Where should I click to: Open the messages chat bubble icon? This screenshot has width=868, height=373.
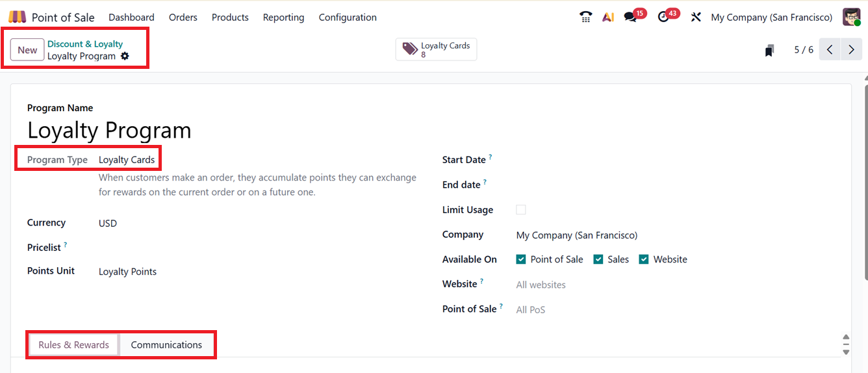630,18
